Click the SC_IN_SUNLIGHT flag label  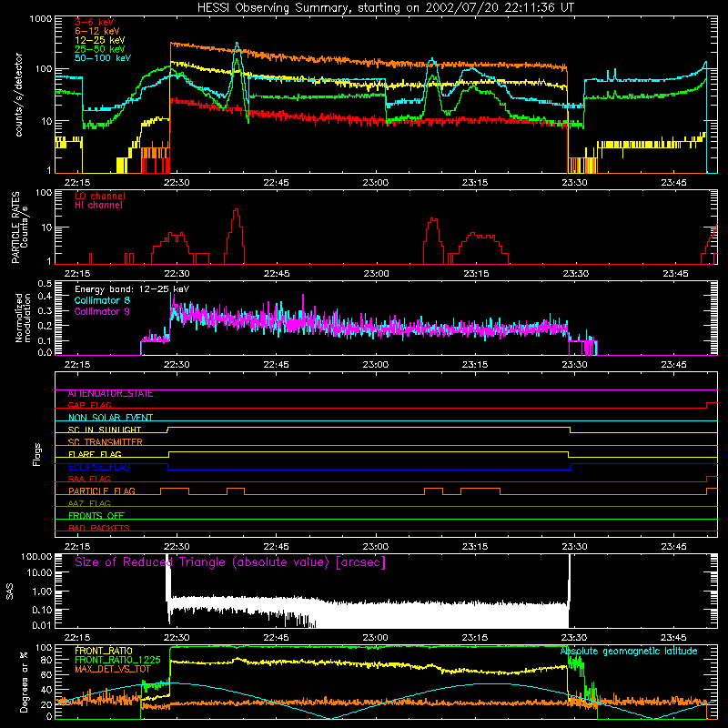point(105,430)
